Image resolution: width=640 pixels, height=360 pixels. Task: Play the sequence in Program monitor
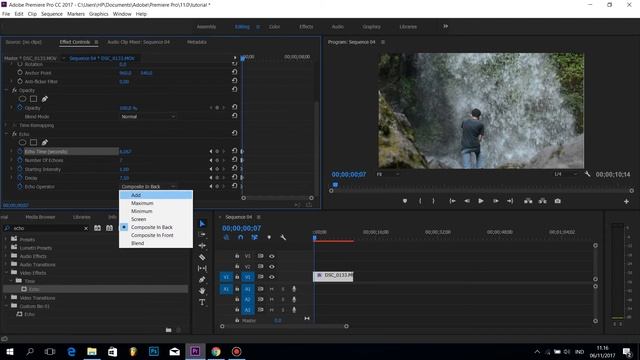[481, 201]
